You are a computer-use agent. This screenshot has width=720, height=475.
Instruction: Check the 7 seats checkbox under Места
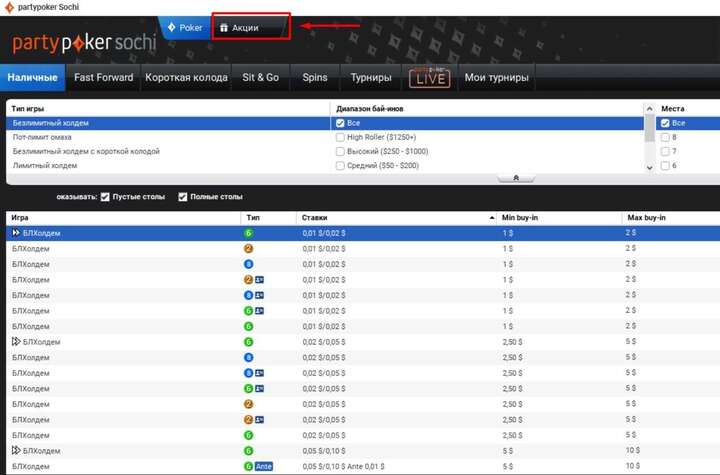pyautogui.click(x=665, y=152)
